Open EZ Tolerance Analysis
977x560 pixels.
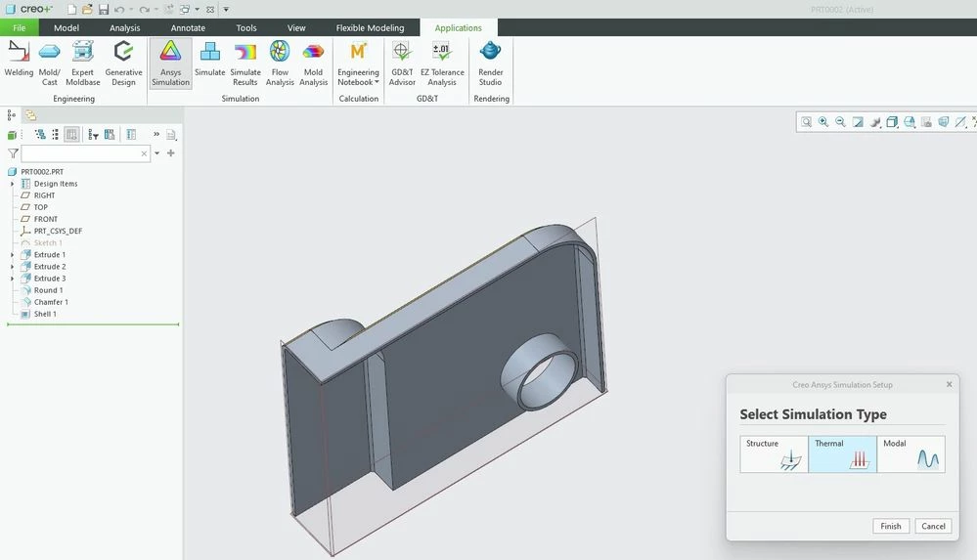[442, 62]
